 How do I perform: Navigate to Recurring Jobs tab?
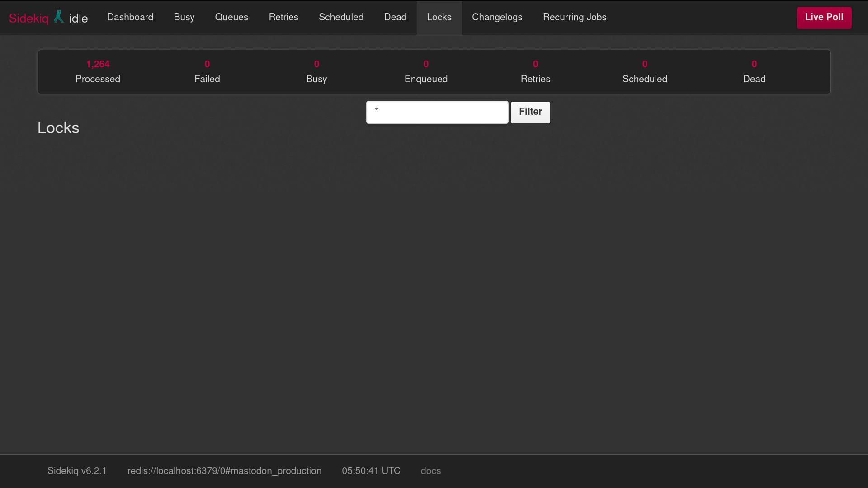point(575,17)
